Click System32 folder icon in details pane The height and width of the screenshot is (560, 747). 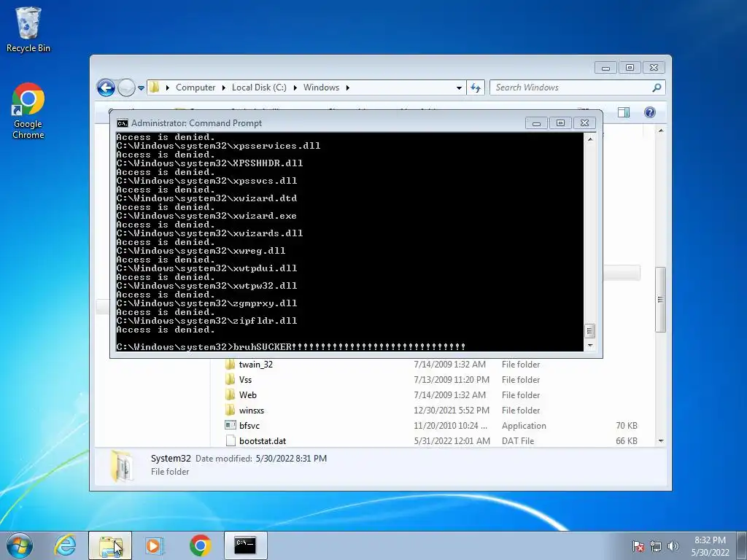(x=122, y=466)
